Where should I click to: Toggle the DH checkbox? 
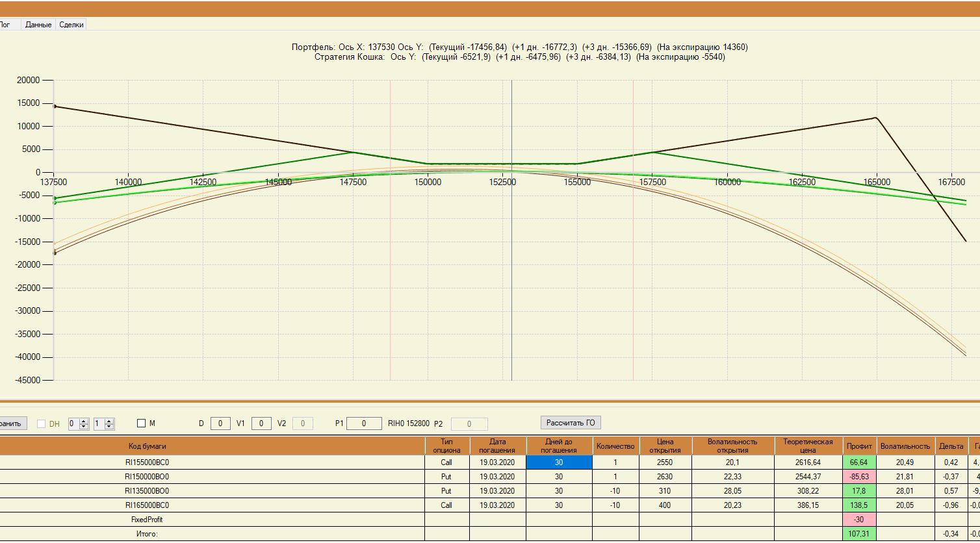point(42,424)
